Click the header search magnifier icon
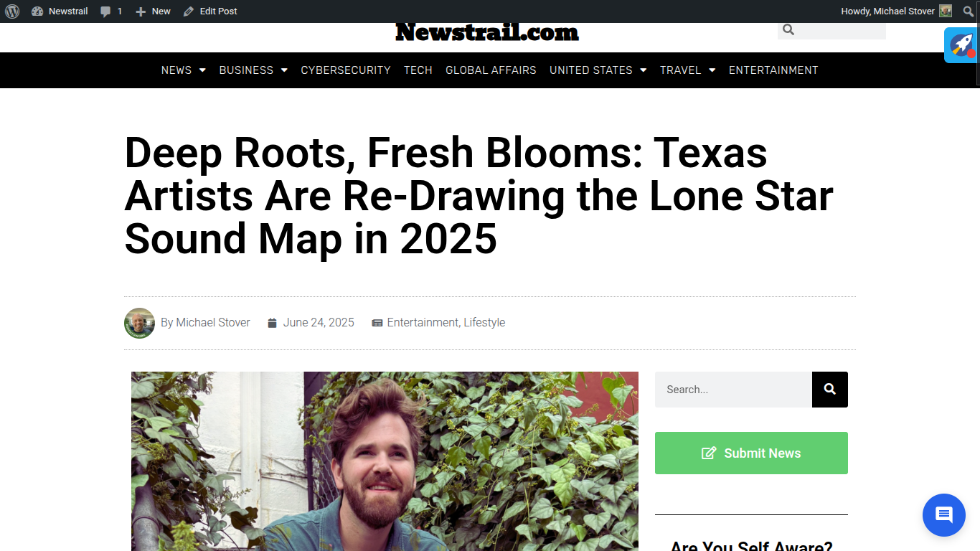This screenshot has height=551, width=980. (788, 29)
